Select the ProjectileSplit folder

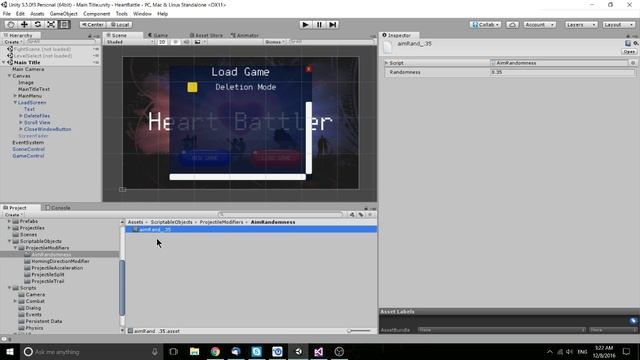[x=48, y=275]
